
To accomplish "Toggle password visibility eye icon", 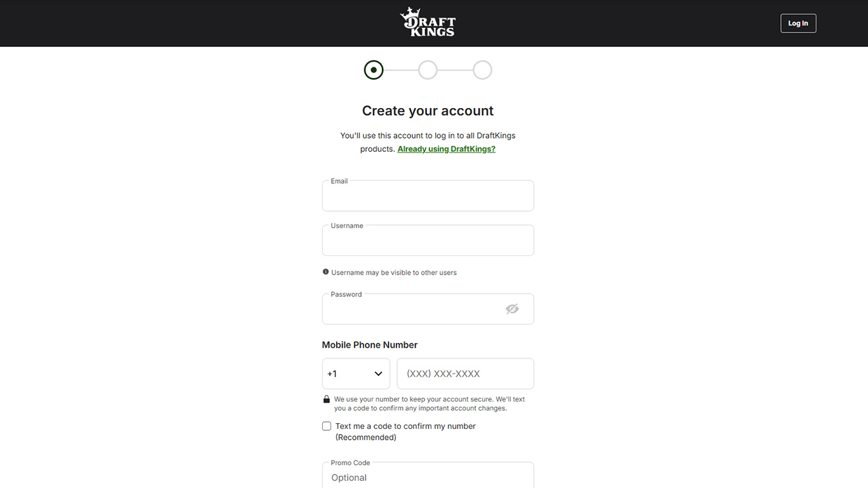I will pyautogui.click(x=512, y=309).
